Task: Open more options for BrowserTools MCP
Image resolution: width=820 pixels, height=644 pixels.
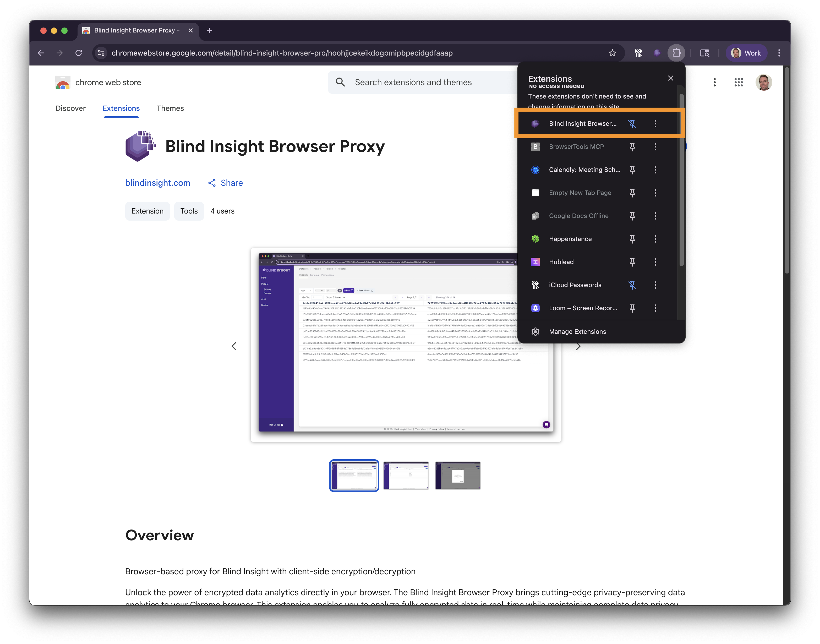Action: click(x=655, y=147)
